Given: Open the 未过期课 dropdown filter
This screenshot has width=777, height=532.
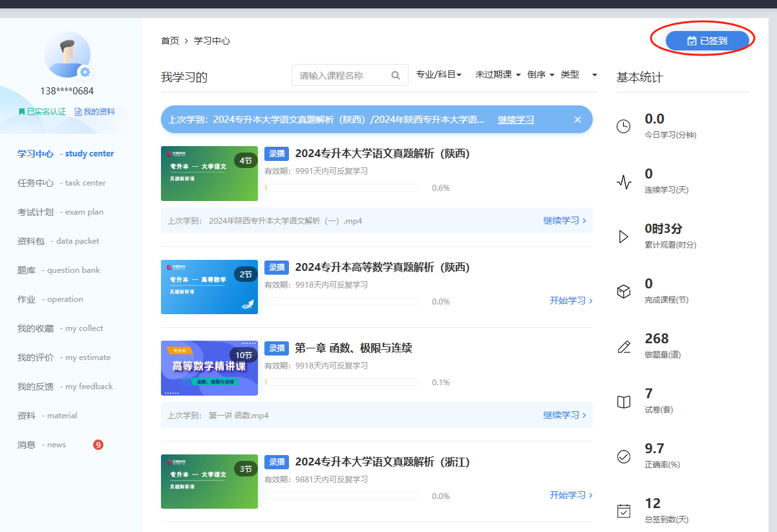Looking at the screenshot, I should (x=498, y=75).
